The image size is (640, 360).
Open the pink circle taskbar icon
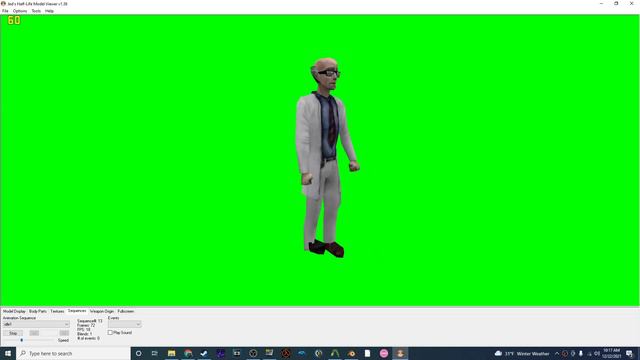(384, 353)
